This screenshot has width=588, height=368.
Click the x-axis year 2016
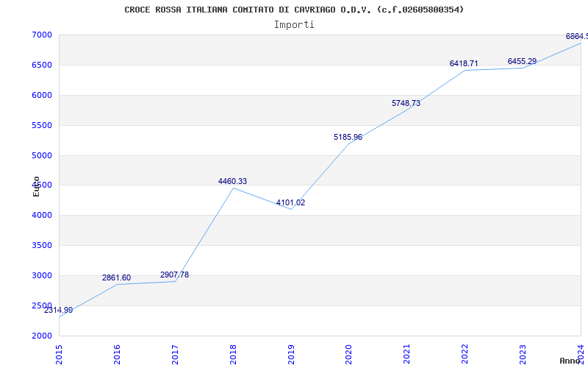[x=117, y=355]
